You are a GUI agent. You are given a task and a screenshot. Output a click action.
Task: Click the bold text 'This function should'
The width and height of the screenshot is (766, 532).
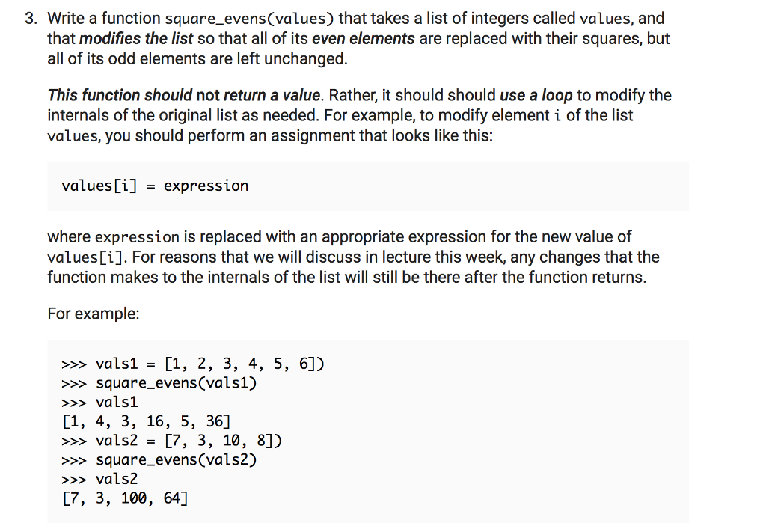coord(120,95)
